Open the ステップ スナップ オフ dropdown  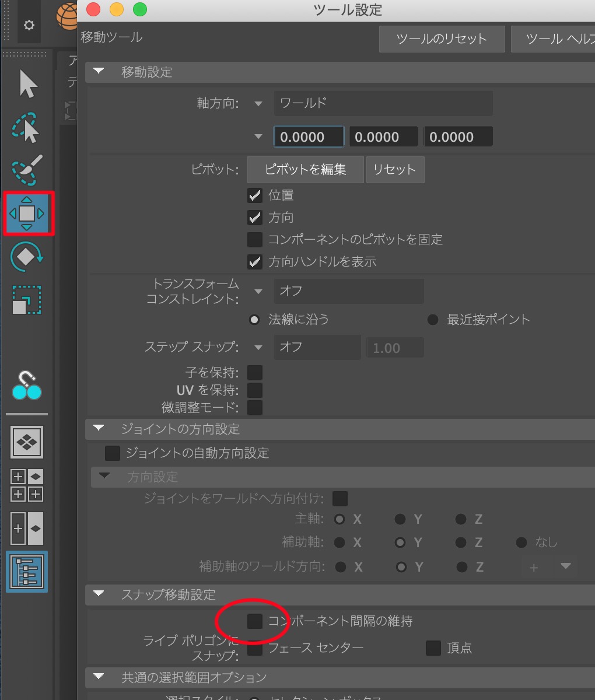(x=317, y=347)
